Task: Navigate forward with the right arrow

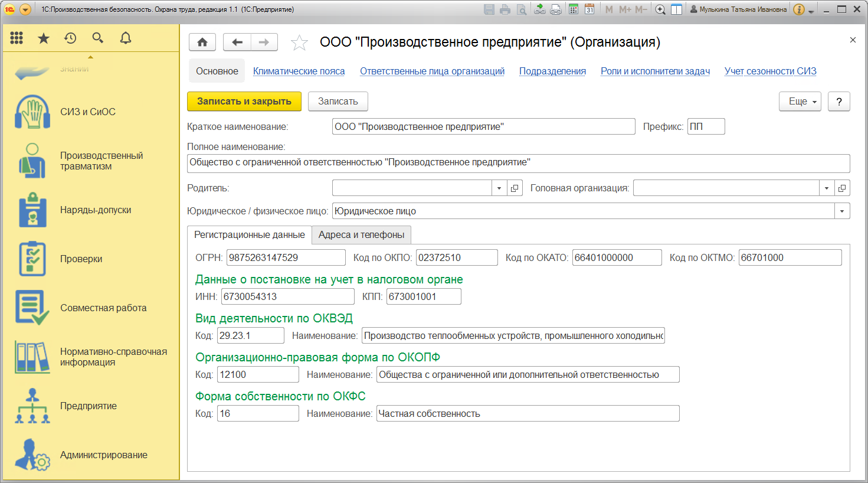Action: click(264, 42)
